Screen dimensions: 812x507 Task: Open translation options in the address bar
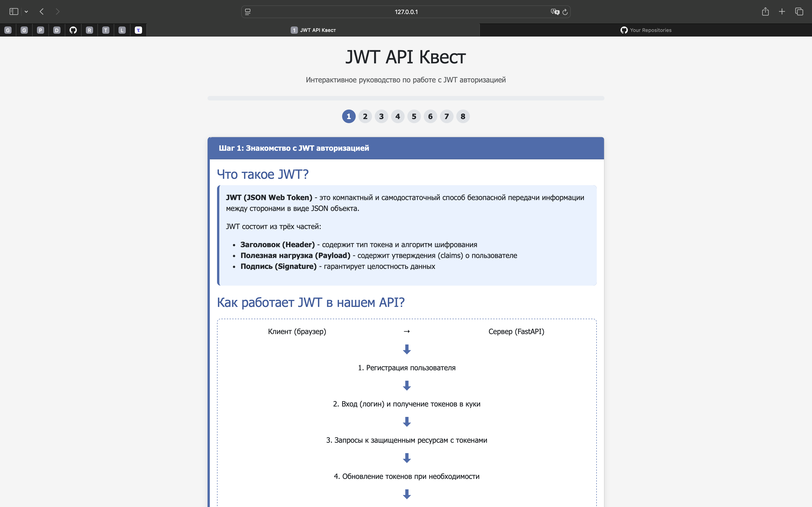(x=555, y=12)
